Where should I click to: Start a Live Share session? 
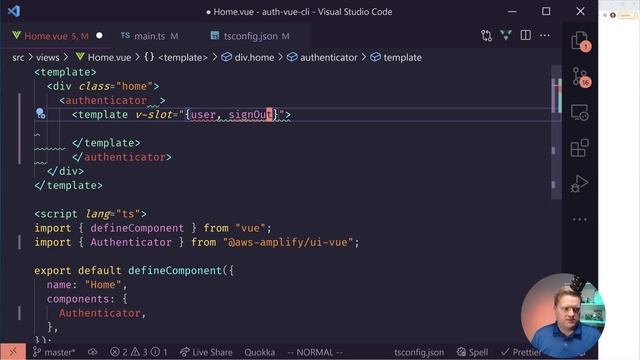pyautogui.click(x=206, y=352)
